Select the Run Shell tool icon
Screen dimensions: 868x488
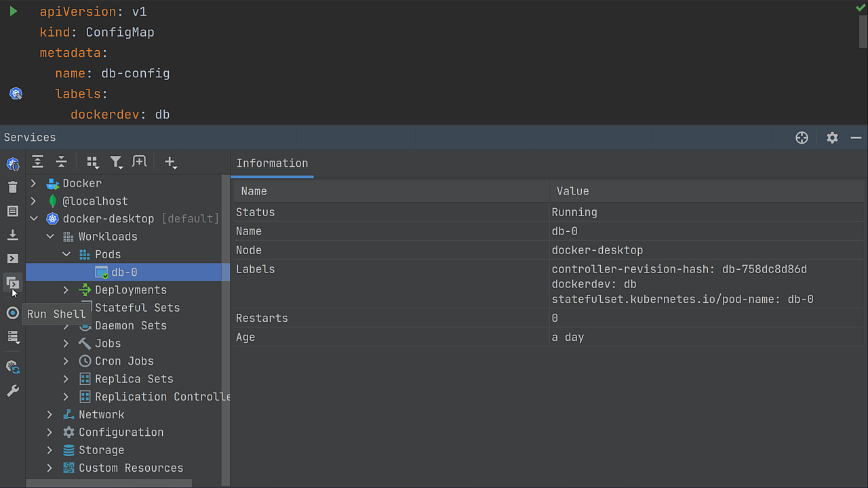click(x=13, y=282)
